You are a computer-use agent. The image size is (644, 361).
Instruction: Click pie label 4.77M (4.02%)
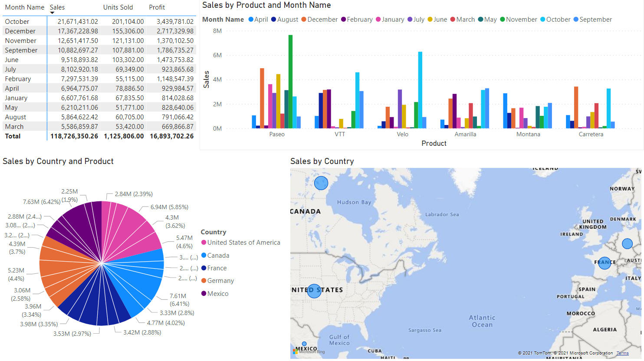[166, 323]
